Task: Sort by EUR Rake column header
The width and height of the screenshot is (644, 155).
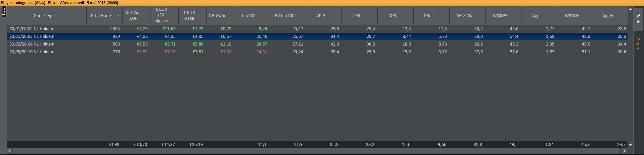Action: pos(189,16)
